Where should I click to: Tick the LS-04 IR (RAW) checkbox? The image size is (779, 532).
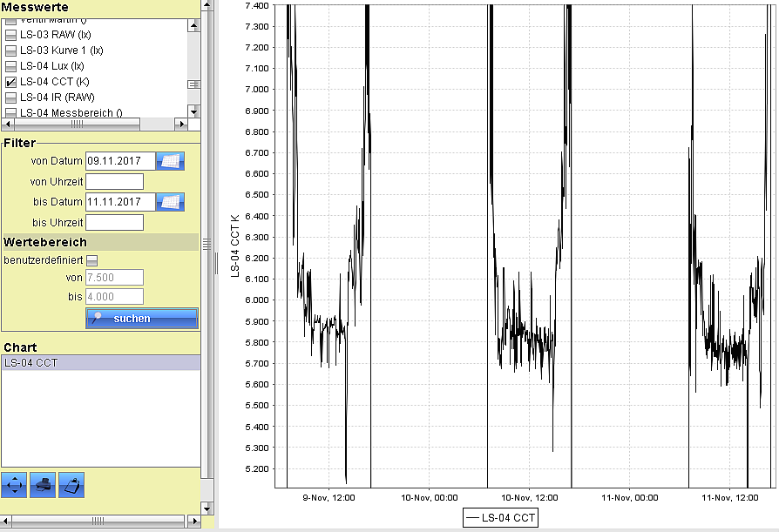coord(11,98)
